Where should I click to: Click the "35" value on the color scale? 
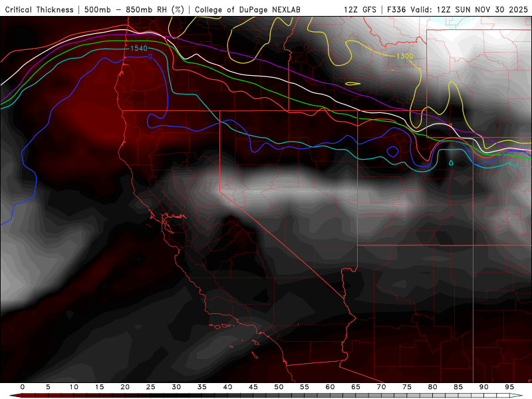(202, 387)
